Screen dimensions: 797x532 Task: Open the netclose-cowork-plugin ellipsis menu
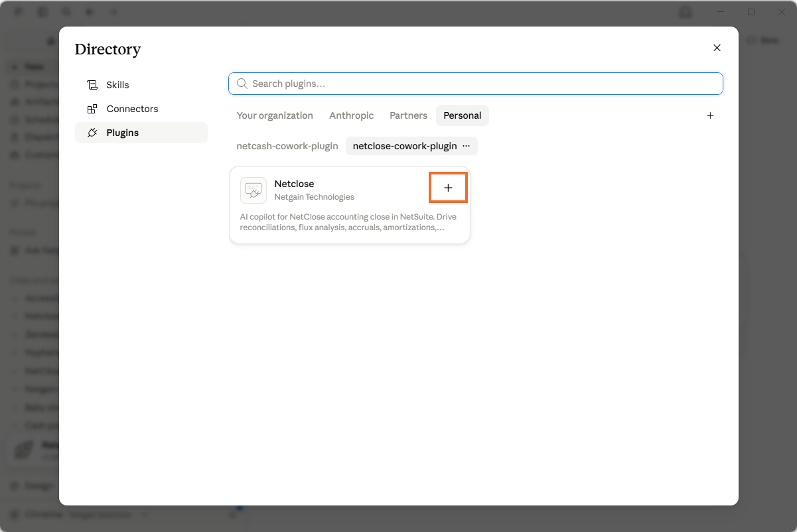click(x=466, y=146)
